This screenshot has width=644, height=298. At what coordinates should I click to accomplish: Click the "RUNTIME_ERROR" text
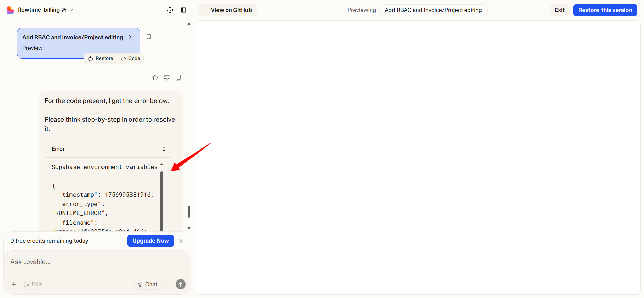pos(78,213)
